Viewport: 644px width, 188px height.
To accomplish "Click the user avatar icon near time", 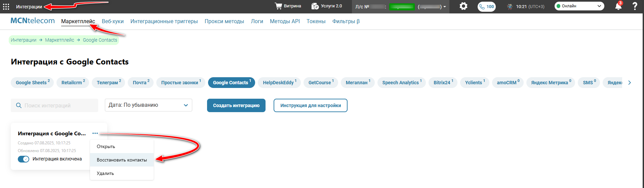I will click(x=510, y=6).
